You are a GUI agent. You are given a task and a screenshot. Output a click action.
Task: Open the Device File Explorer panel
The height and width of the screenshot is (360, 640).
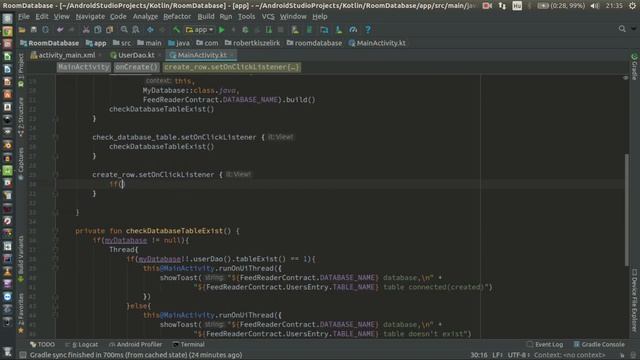[634, 300]
